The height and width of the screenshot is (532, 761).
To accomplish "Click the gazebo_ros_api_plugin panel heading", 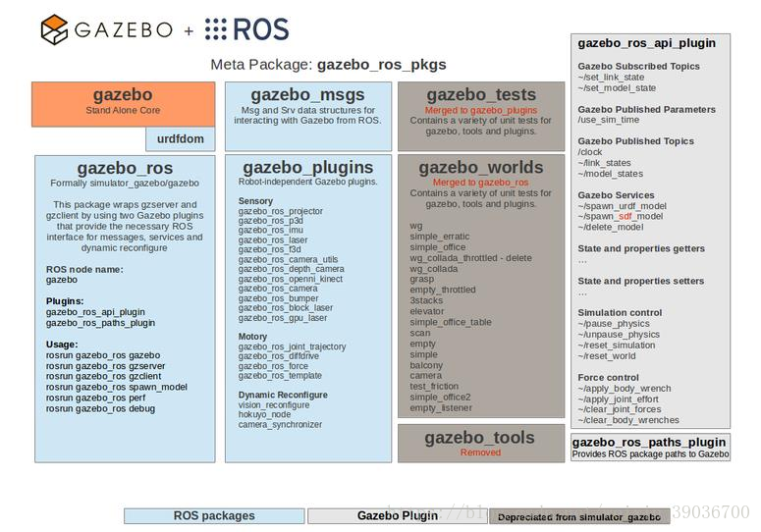I will pos(646,43).
